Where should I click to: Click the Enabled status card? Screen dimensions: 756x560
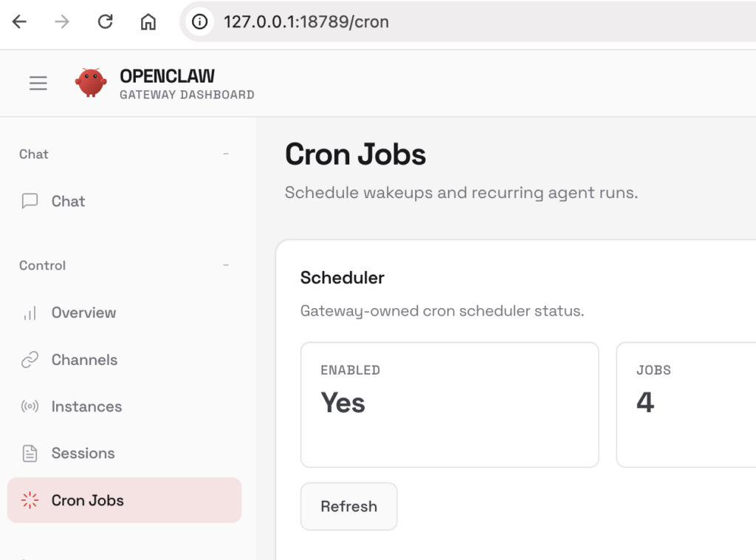[x=449, y=404]
